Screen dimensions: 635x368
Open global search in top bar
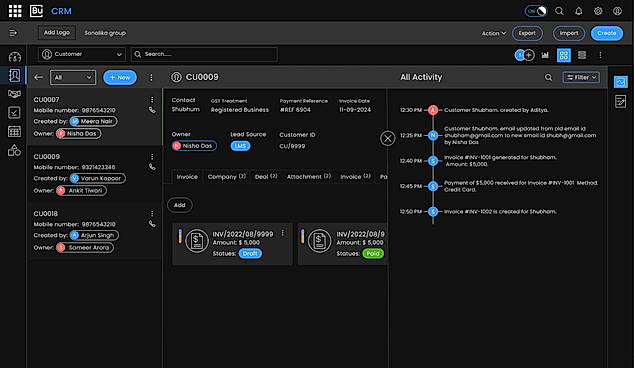[559, 11]
